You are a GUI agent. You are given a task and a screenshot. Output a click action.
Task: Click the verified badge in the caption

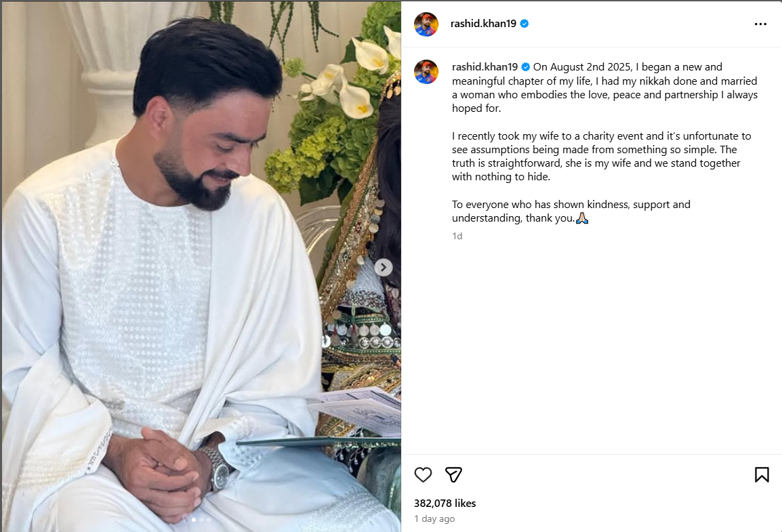tap(525, 67)
